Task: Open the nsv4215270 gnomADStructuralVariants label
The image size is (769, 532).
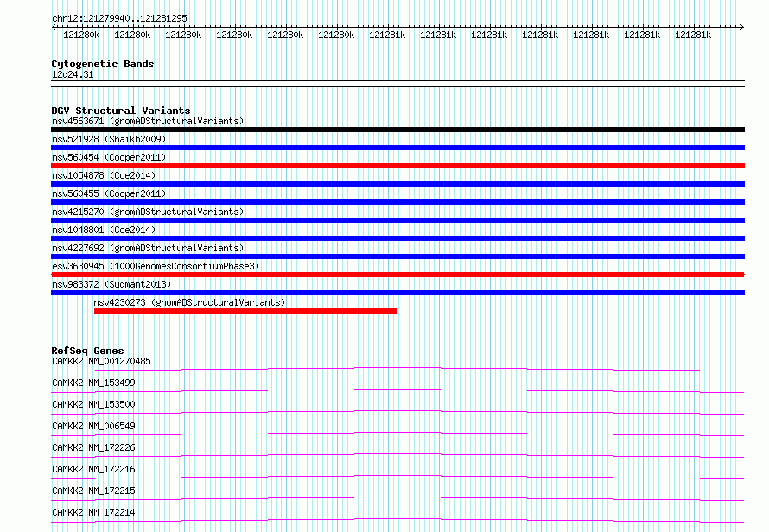Action: point(148,212)
